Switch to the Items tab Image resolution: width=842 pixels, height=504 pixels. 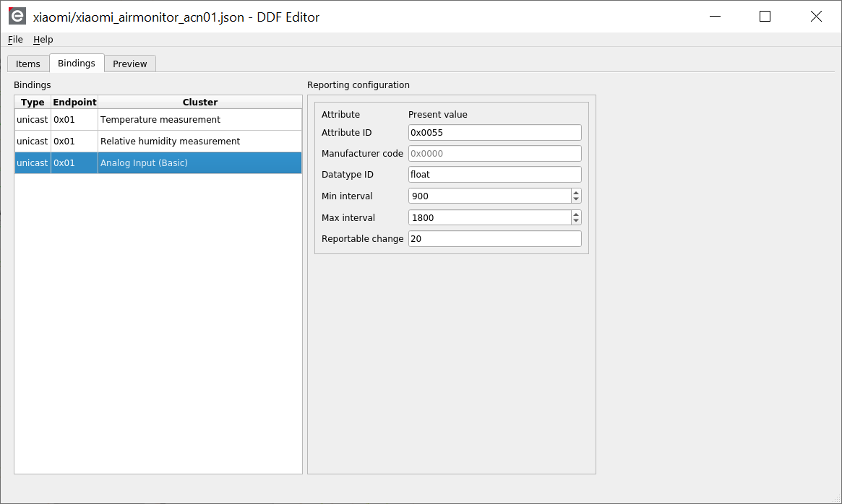pyautogui.click(x=28, y=64)
